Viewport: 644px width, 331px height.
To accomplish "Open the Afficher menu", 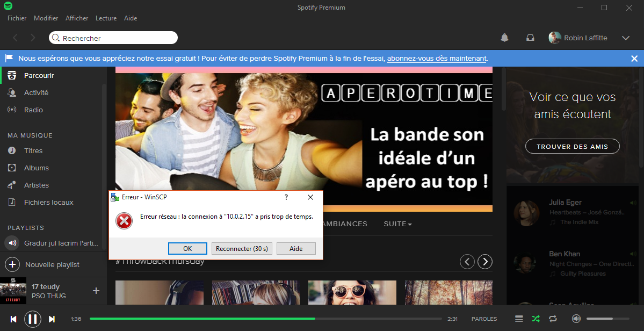I will click(x=77, y=18).
